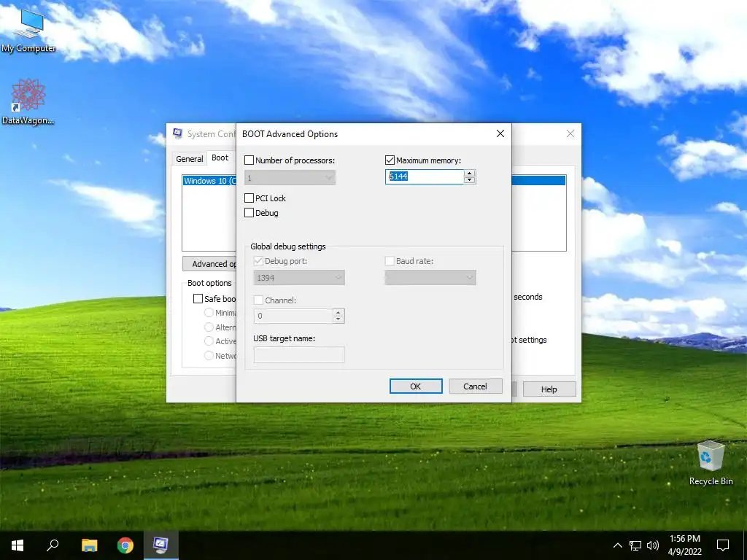Screen dimensions: 747x560
Task: Launch Google Chrome from the taskbar
Action: [x=125, y=545]
